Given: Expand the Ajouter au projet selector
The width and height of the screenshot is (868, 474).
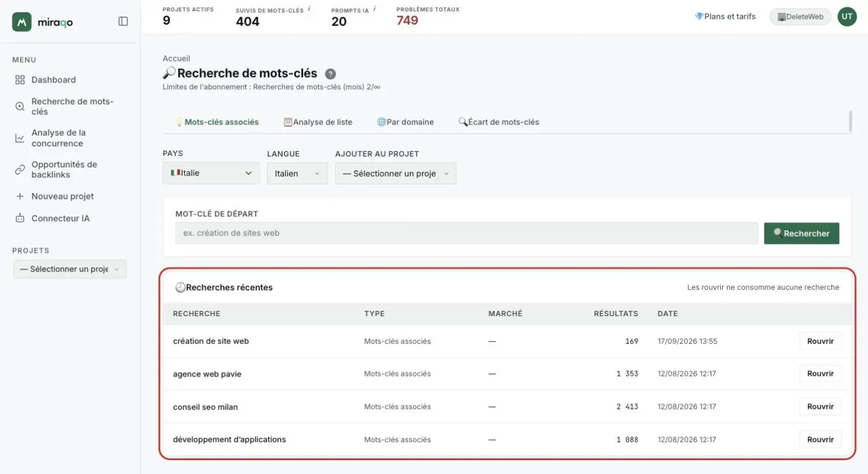Looking at the screenshot, I should tap(395, 173).
